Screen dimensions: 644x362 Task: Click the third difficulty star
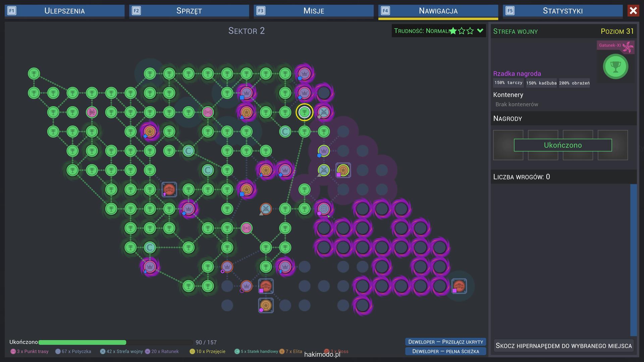[x=470, y=31]
